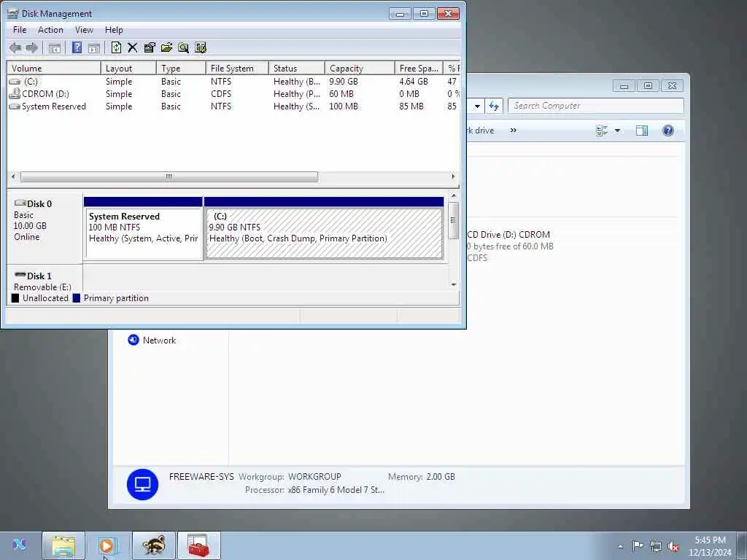The width and height of the screenshot is (747, 560).
Task: Sort by the Layout column header
Action: point(128,68)
